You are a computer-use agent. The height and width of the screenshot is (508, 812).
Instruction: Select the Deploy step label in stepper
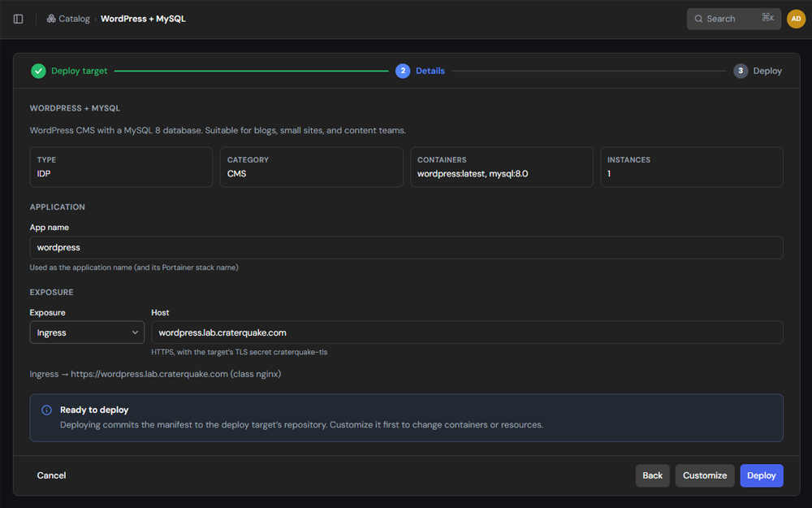pos(767,71)
